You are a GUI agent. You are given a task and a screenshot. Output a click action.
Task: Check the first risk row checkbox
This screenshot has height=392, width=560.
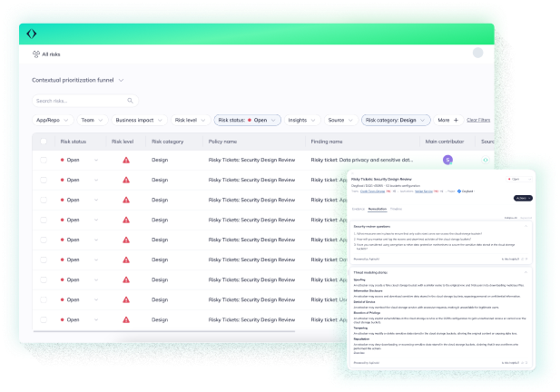(x=43, y=160)
